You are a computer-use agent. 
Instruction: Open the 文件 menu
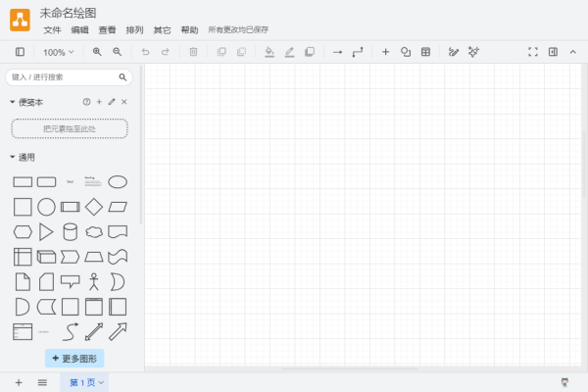tap(52, 30)
